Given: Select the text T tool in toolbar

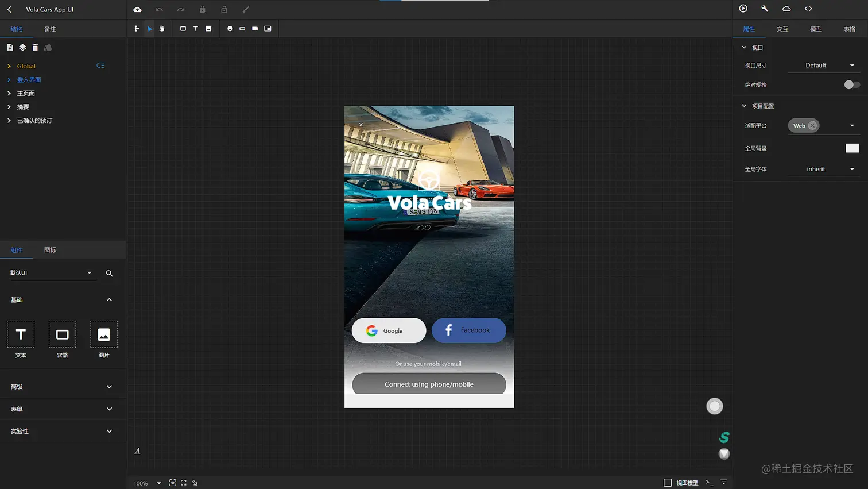Looking at the screenshot, I should tap(196, 28).
